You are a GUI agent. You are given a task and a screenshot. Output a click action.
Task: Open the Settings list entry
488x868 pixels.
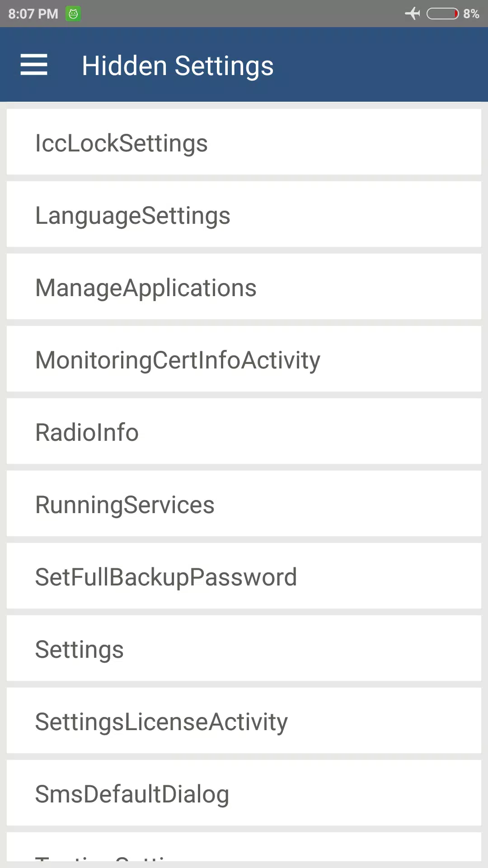tap(244, 648)
